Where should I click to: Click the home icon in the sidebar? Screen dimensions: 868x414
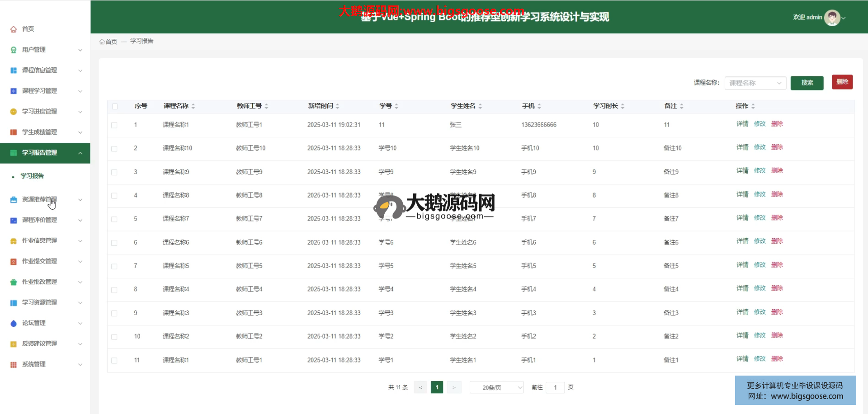tap(14, 29)
